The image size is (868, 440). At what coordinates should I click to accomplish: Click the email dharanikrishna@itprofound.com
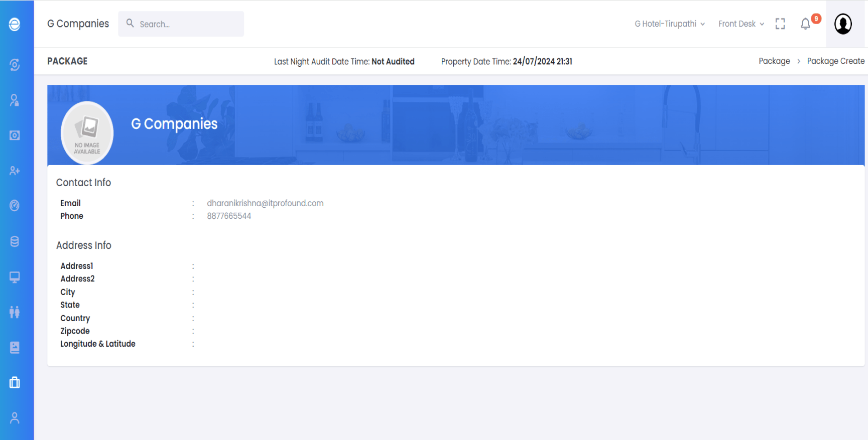(x=265, y=203)
